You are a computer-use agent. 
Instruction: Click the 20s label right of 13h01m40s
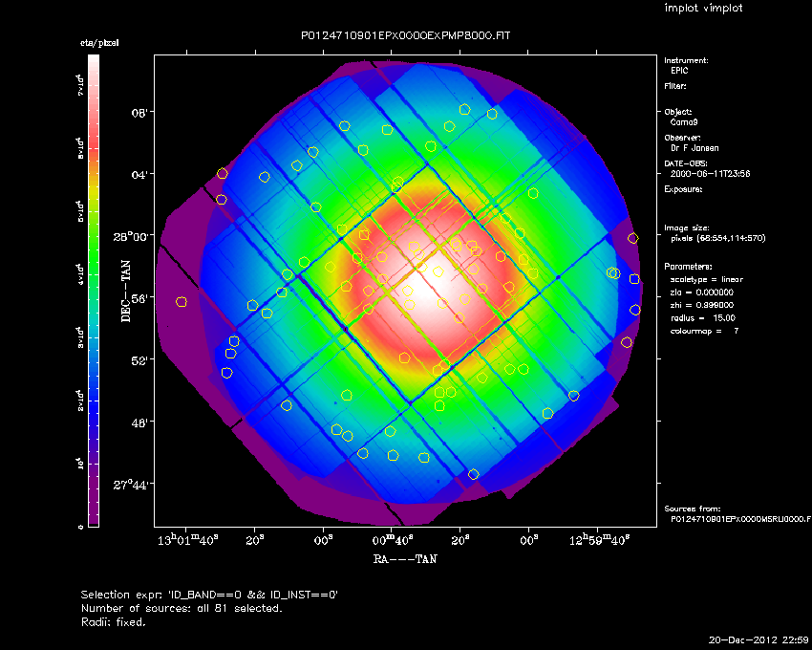[x=255, y=540]
